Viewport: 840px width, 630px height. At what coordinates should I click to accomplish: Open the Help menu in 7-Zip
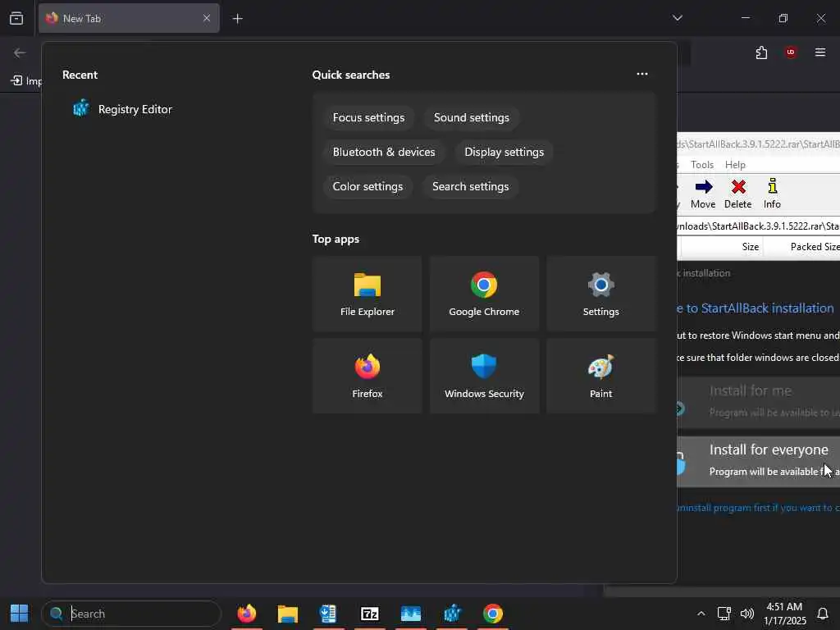click(x=735, y=164)
